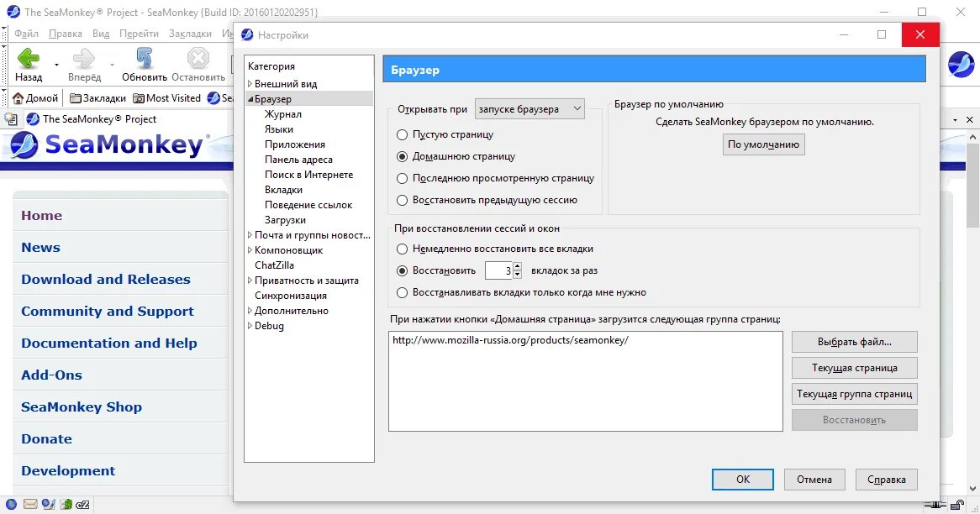Screen dimensions: 980x514
Task: Open the 'запуске браузера' dropdown
Action: coord(530,108)
